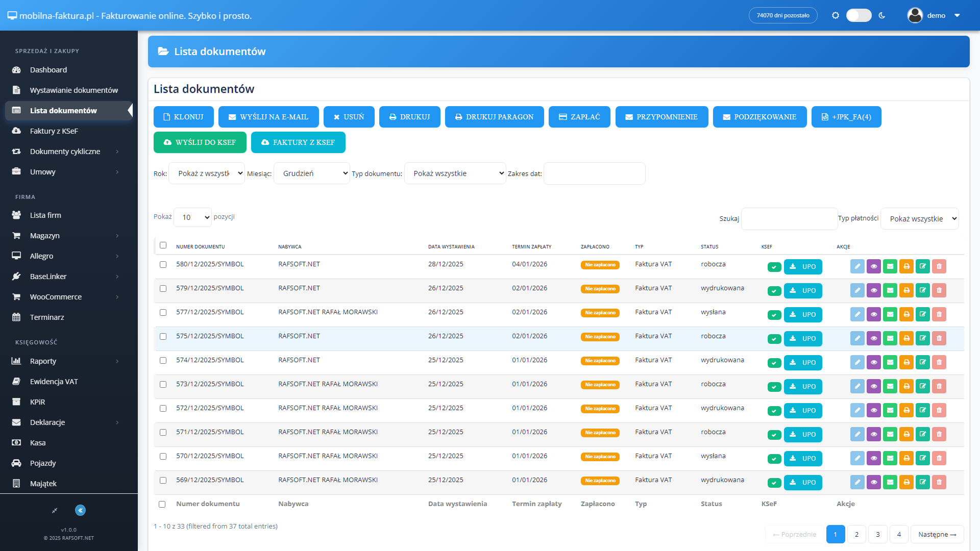Click the WYŚLIJ DO KSEF button
980x551 pixels.
[x=200, y=142]
